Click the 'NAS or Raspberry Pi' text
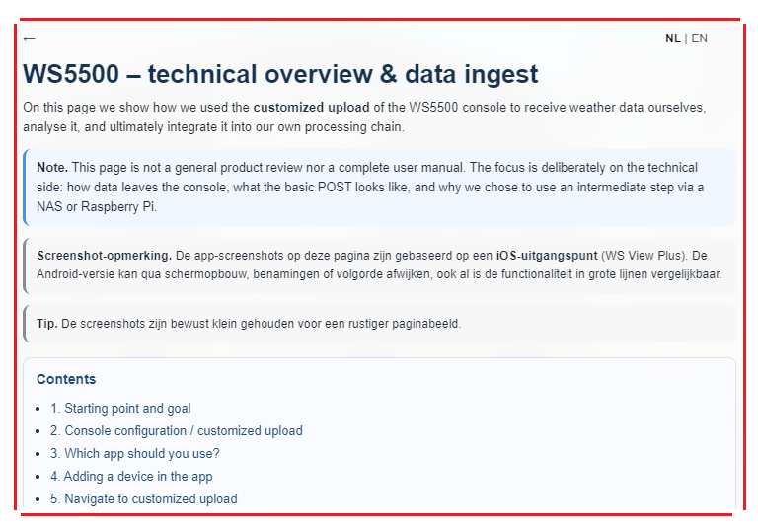The width and height of the screenshot is (758, 532). click(96, 207)
